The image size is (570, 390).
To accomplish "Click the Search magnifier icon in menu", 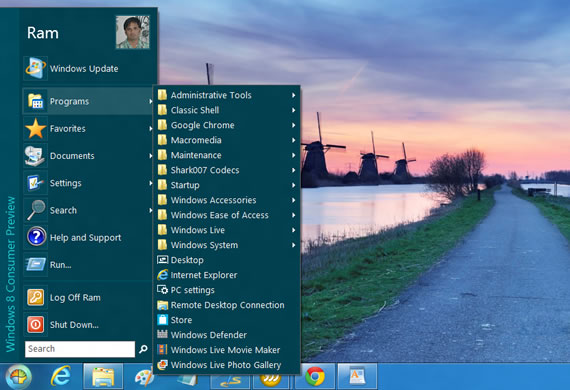I will [x=35, y=210].
